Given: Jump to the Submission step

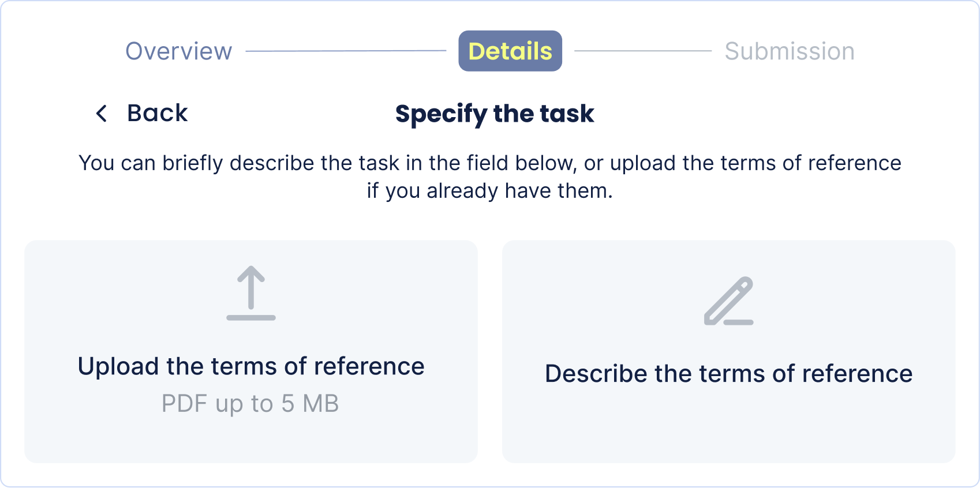Looking at the screenshot, I should pyautogui.click(x=790, y=51).
